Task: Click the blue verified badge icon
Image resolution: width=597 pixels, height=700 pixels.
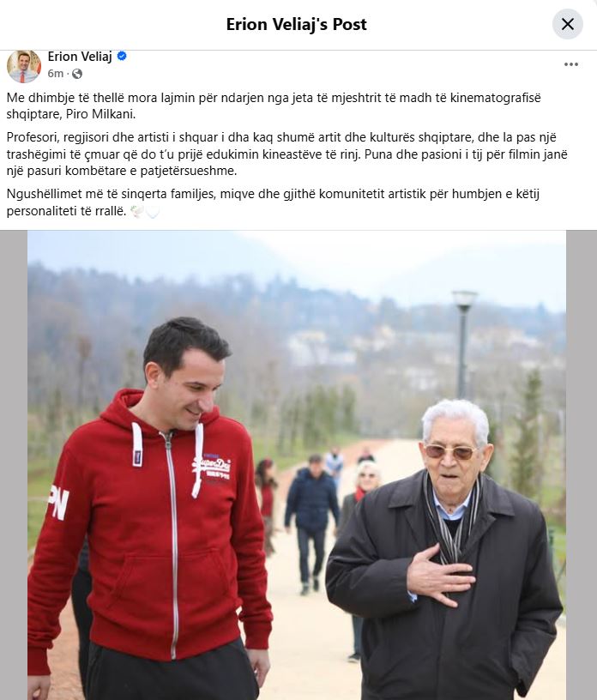Action: click(x=122, y=57)
